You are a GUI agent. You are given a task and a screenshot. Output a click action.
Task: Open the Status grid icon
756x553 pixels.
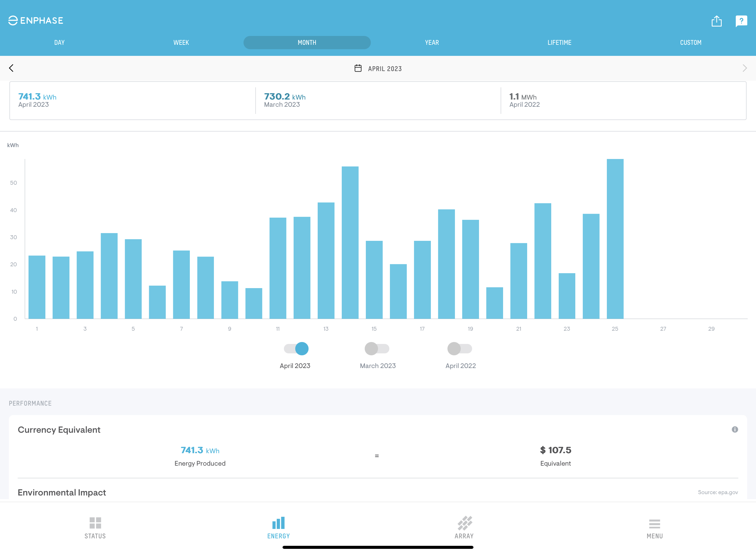pos(95,523)
